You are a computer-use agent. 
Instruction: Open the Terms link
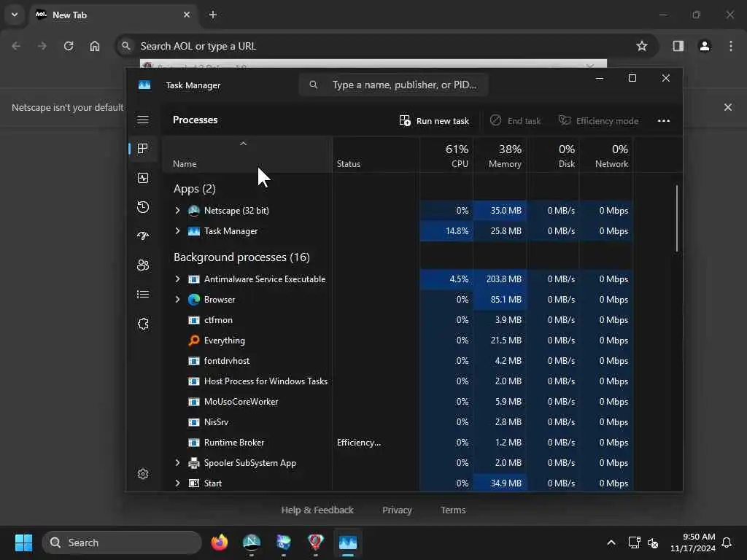[x=453, y=510]
